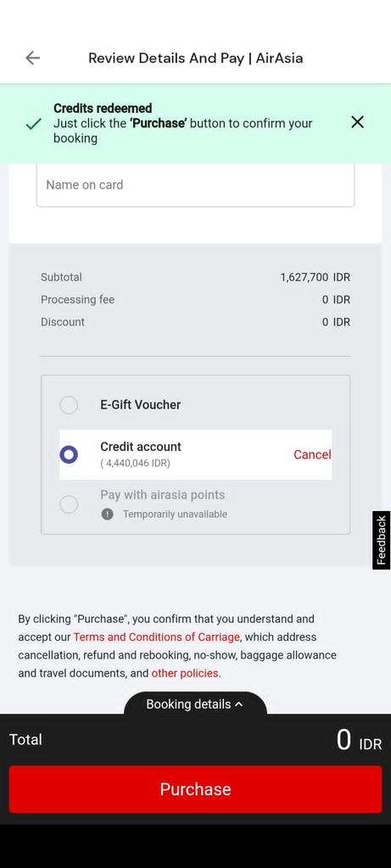Image resolution: width=391 pixels, height=868 pixels.
Task: Select the Credit account radio button
Action: pos(69,454)
